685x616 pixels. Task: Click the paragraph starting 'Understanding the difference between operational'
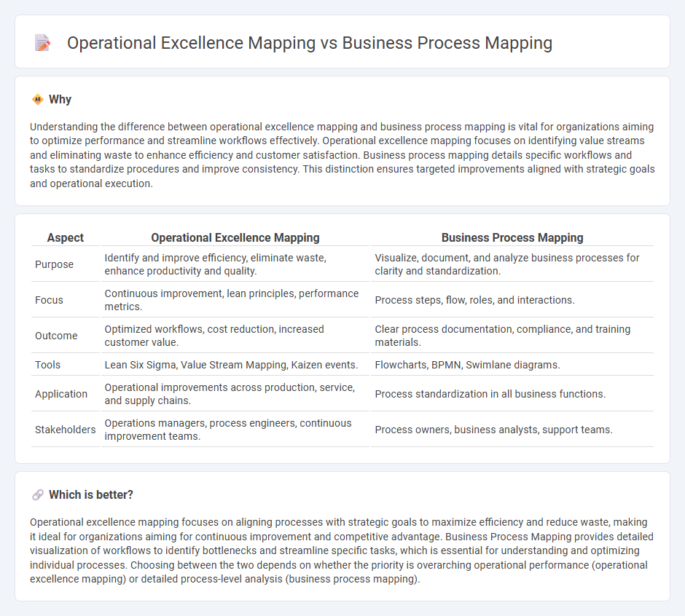tap(342, 155)
